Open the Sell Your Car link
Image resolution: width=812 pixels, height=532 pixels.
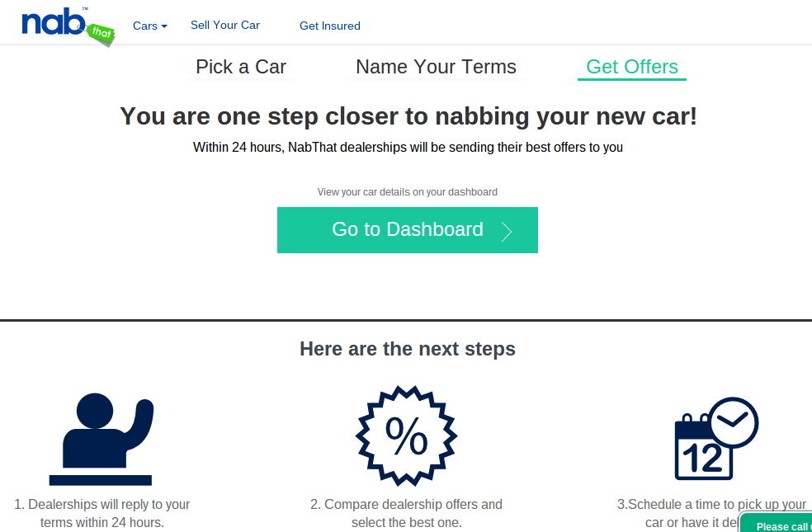pyautogui.click(x=225, y=25)
